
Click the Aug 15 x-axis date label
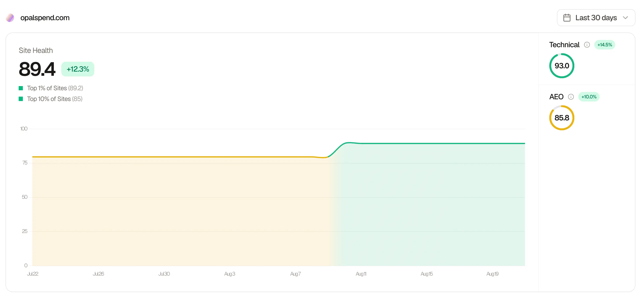click(x=426, y=274)
